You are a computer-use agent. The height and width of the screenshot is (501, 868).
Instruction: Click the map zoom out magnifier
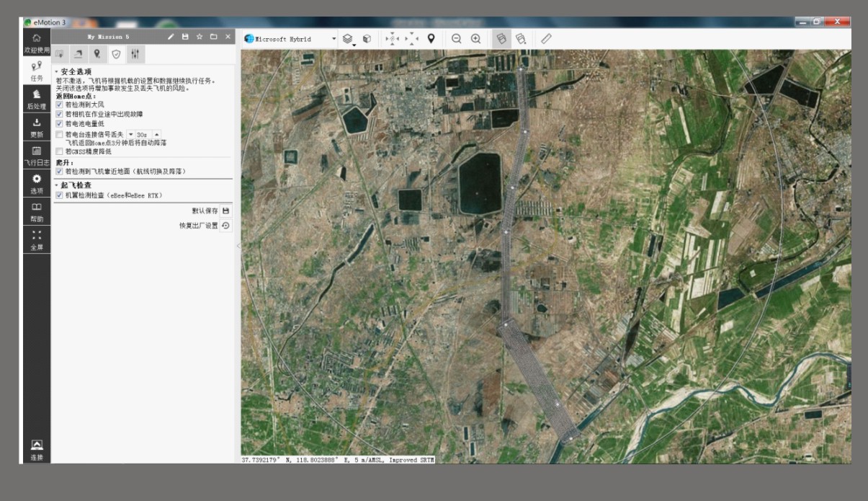[x=456, y=39]
